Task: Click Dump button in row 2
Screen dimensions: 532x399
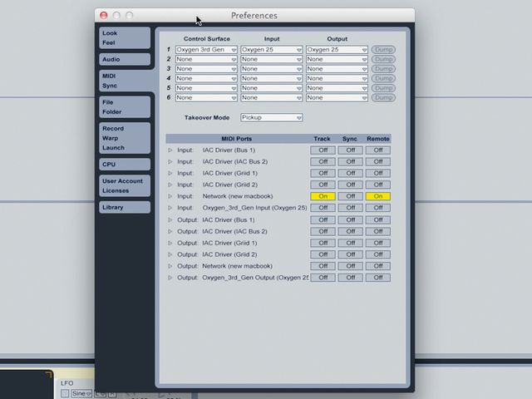Action: click(x=383, y=59)
